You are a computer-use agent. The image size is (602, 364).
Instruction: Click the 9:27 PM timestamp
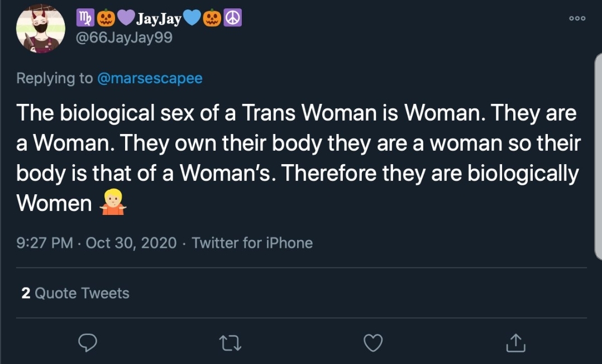click(45, 243)
